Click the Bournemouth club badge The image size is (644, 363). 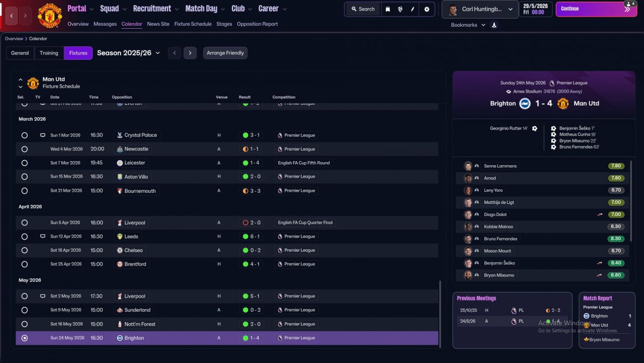click(120, 191)
